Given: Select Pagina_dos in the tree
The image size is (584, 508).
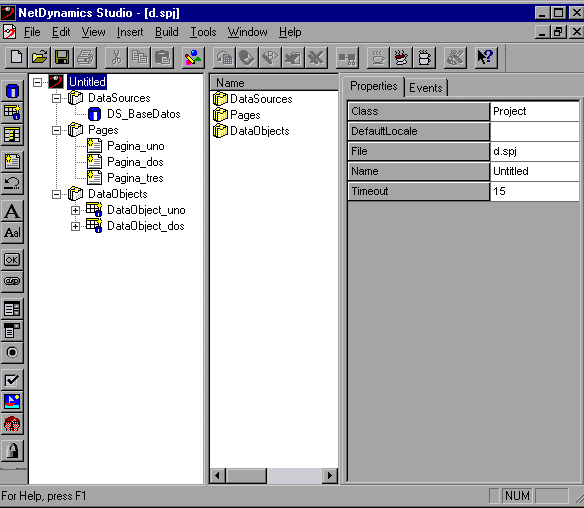Looking at the screenshot, I should [x=135, y=162].
